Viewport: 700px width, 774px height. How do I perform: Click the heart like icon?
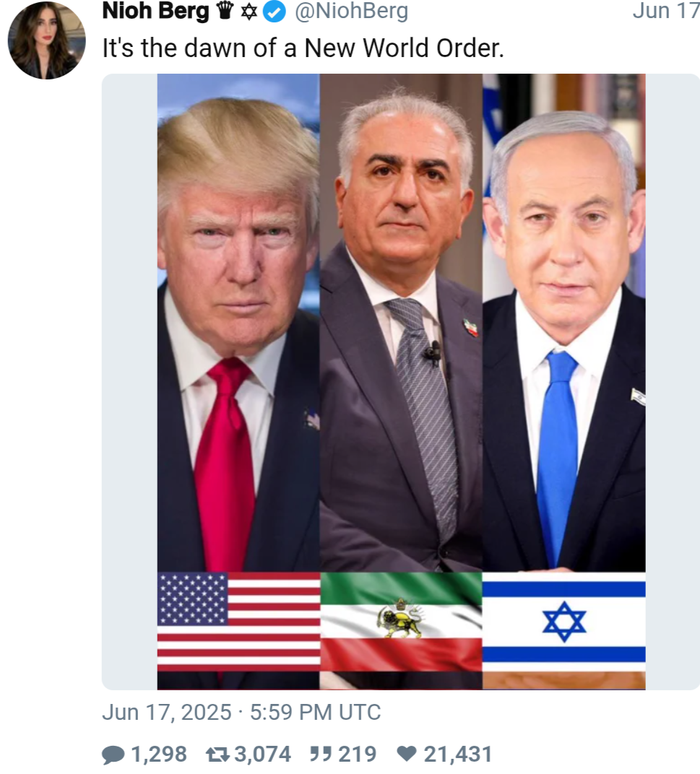407,754
